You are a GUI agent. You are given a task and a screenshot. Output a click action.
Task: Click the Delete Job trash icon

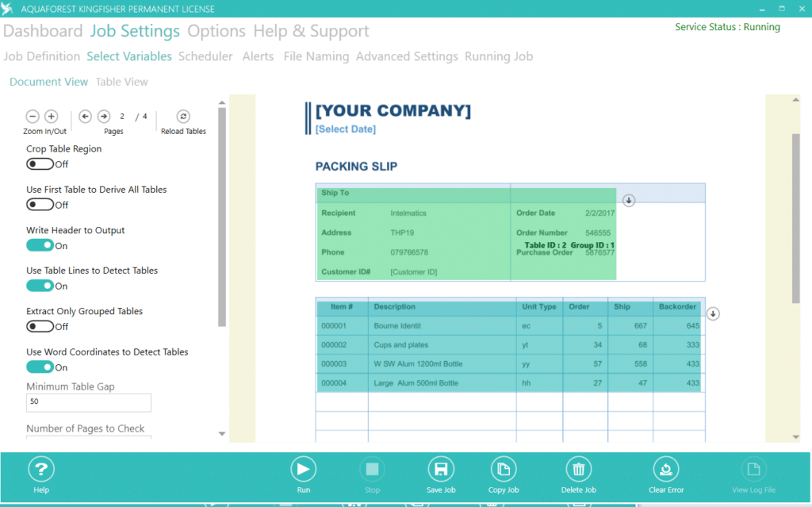(x=578, y=469)
